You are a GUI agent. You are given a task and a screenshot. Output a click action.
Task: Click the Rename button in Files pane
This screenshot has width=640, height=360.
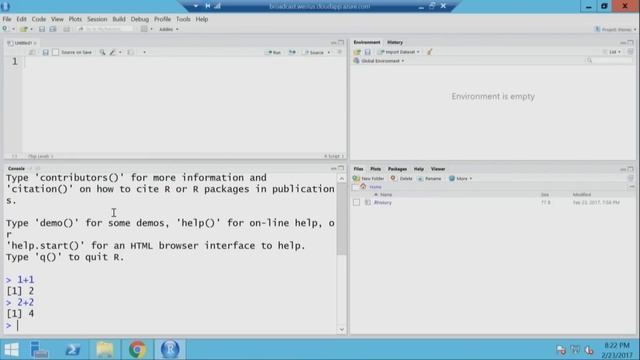(x=429, y=179)
